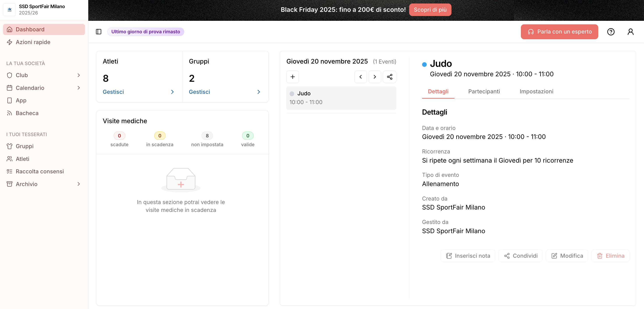Expand the Club sidebar menu

[x=44, y=75]
